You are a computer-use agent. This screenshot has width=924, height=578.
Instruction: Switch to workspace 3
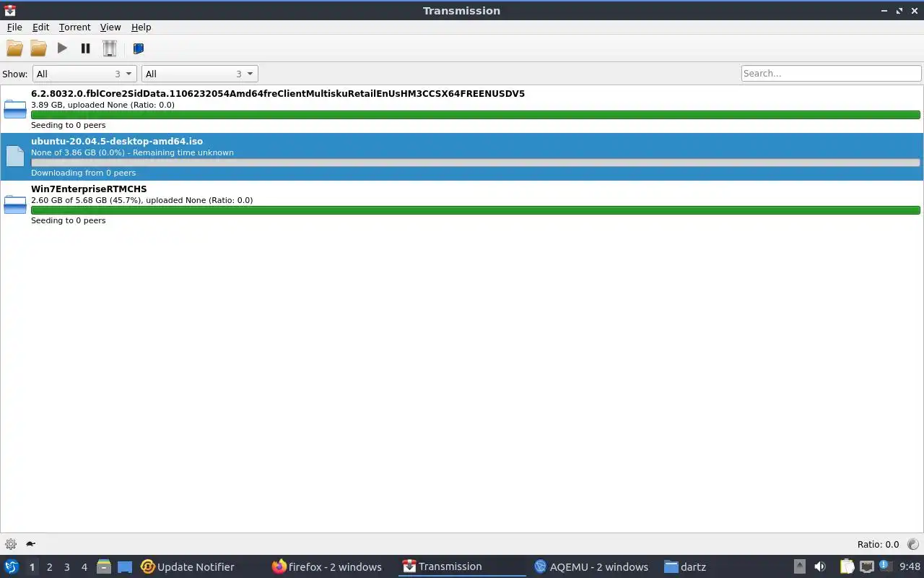(x=66, y=567)
